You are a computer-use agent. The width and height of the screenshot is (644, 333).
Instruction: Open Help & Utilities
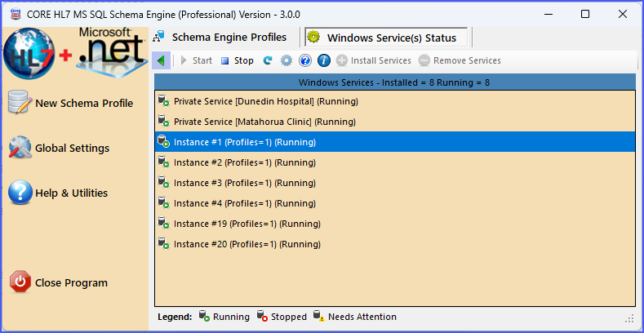pyautogui.click(x=58, y=193)
